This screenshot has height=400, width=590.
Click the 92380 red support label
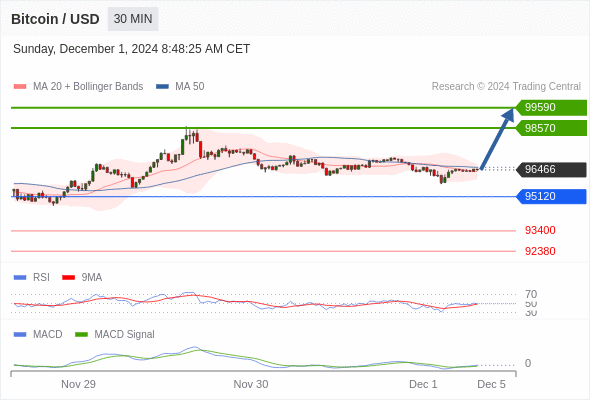click(x=540, y=251)
